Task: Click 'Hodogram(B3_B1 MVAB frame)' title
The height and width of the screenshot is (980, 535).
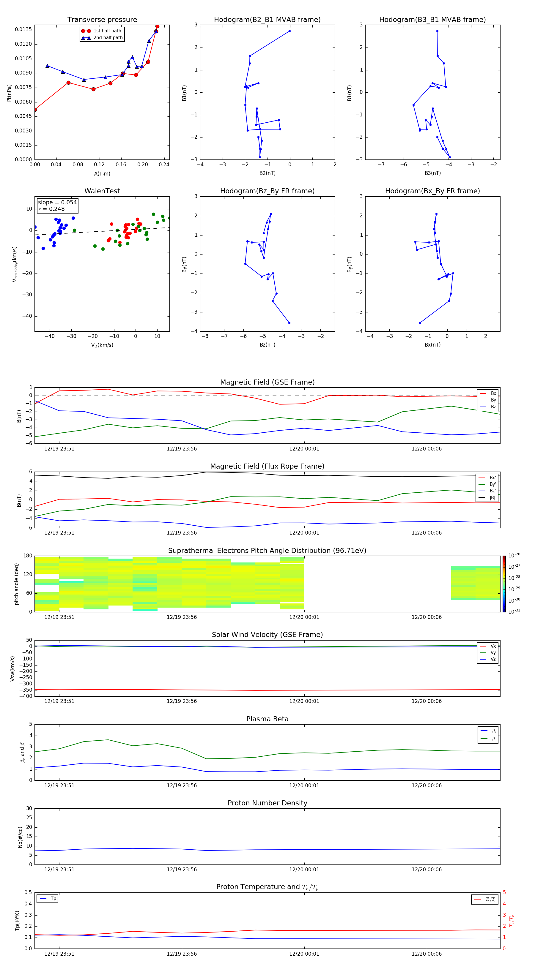Action: coord(432,20)
